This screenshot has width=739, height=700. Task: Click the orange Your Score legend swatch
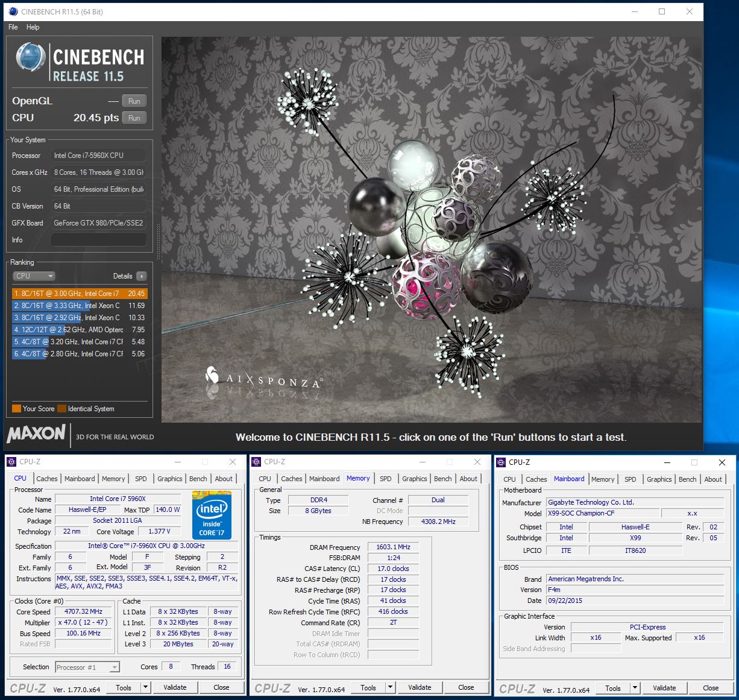pos(16,409)
